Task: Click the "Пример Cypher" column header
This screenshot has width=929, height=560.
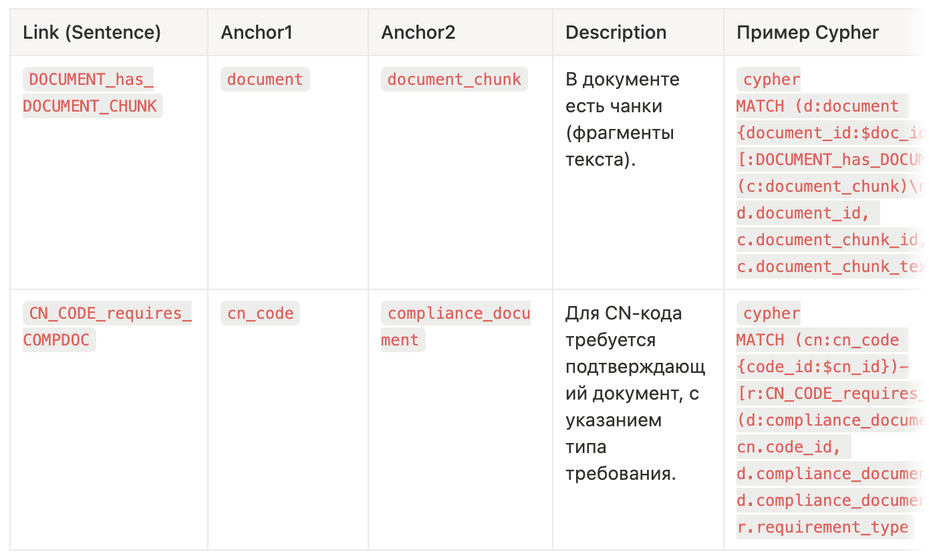Action: [x=807, y=32]
